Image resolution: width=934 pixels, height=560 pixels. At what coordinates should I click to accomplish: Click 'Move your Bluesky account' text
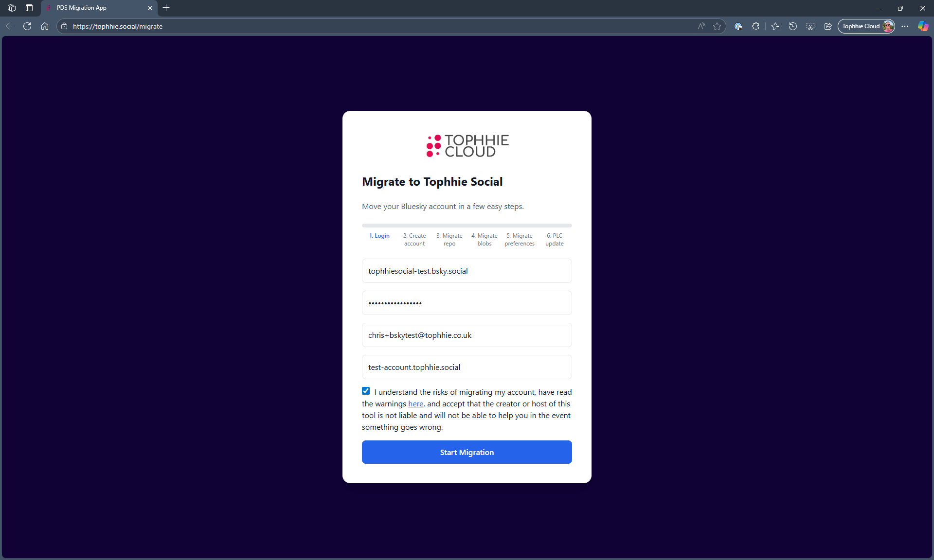tap(443, 207)
